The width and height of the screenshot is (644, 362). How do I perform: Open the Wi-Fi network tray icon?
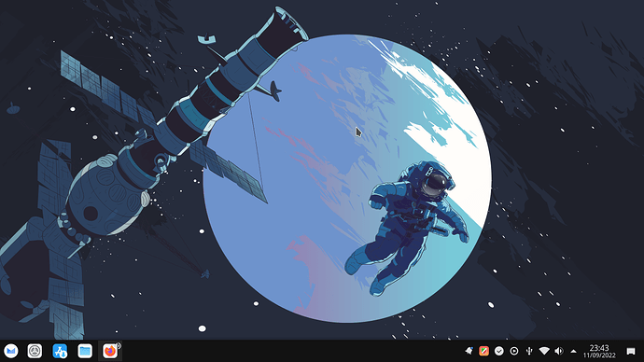click(x=544, y=351)
